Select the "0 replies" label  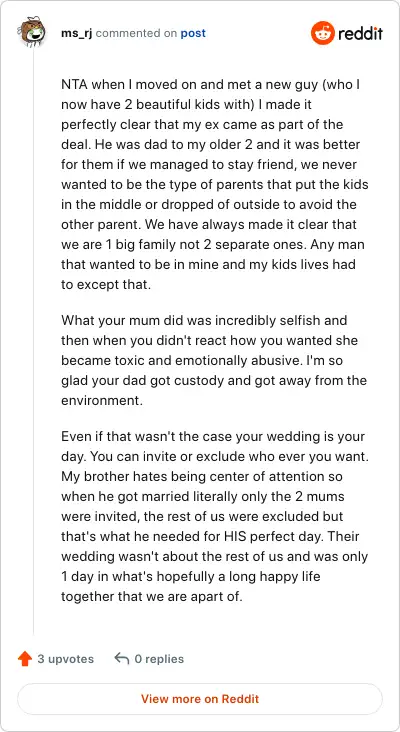click(159, 659)
